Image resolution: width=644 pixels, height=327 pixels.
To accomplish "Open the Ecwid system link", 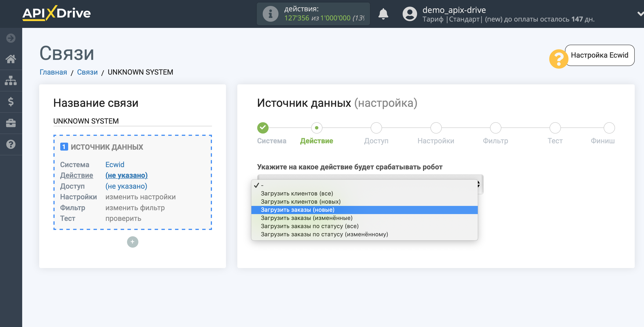I will [x=115, y=164].
